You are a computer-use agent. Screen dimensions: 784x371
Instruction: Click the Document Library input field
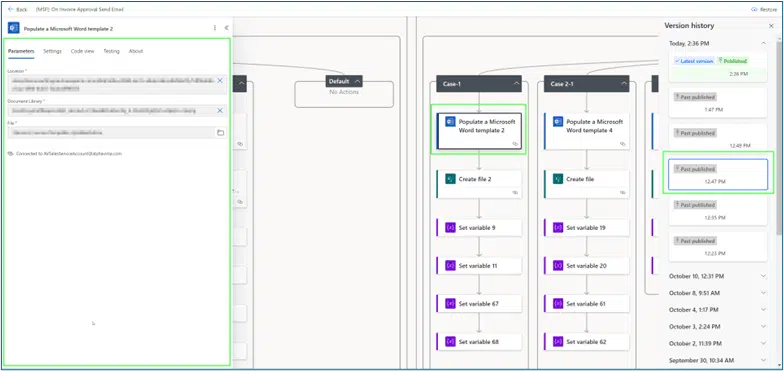point(117,110)
